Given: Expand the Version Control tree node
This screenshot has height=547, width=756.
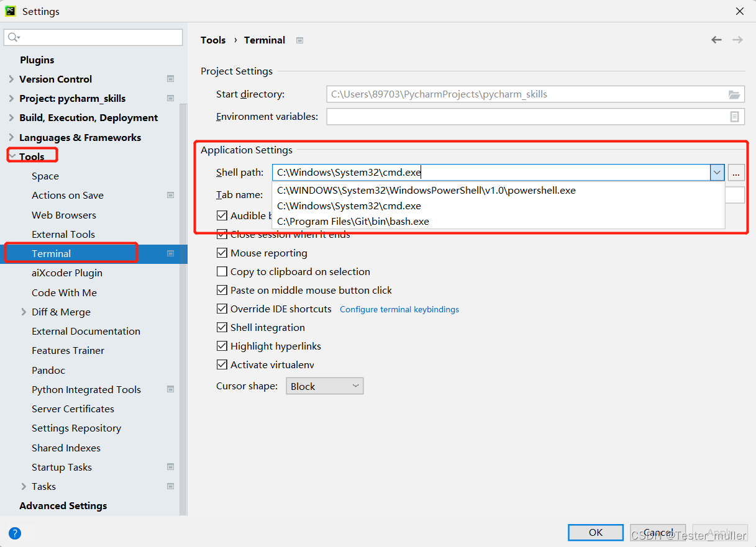Looking at the screenshot, I should 11,79.
